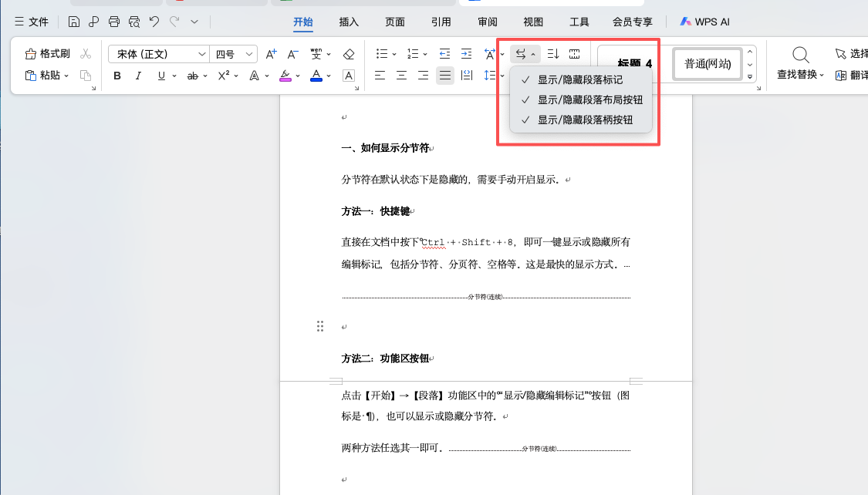
Task: Center align text
Action: pos(401,76)
